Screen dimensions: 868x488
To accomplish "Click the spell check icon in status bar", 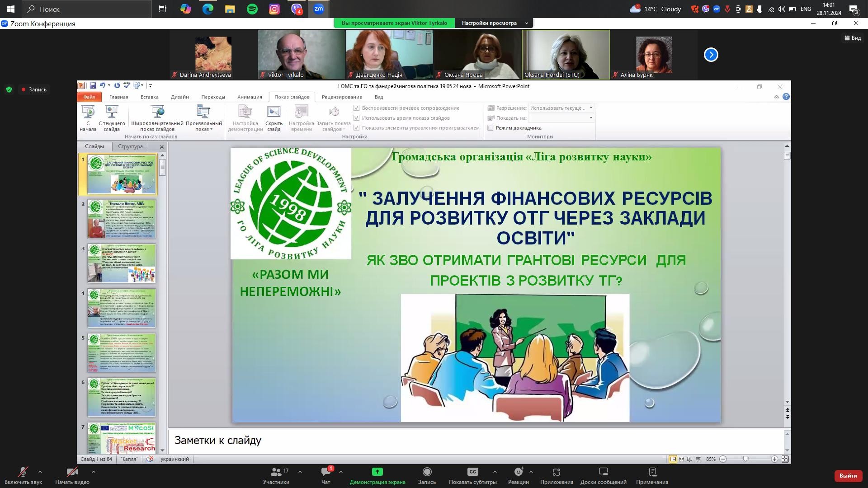I will point(150,459).
